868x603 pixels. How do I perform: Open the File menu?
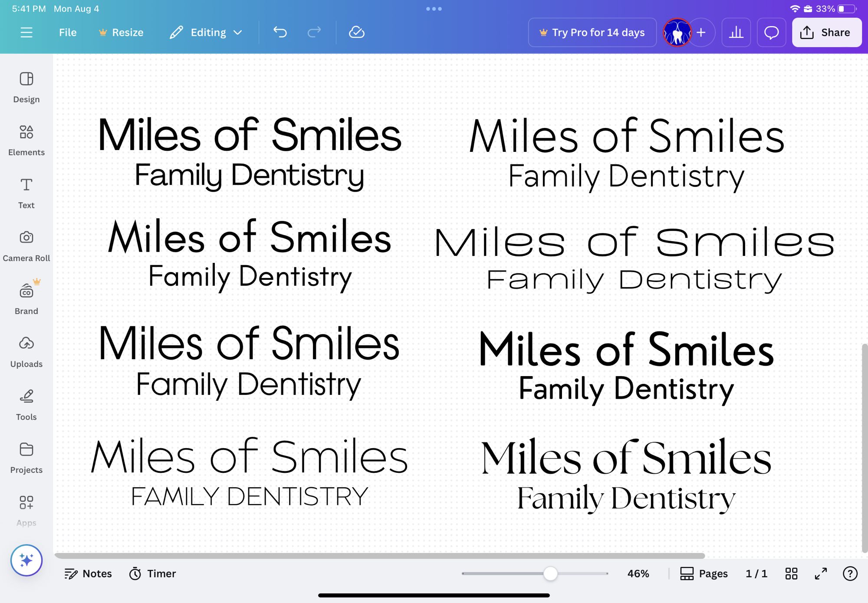[x=68, y=33]
